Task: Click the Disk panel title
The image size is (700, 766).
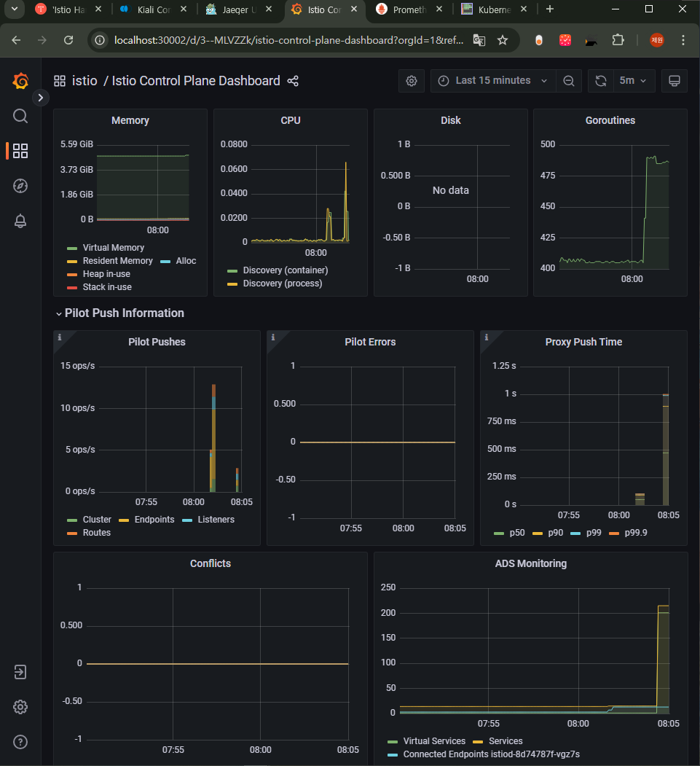Action: click(451, 121)
